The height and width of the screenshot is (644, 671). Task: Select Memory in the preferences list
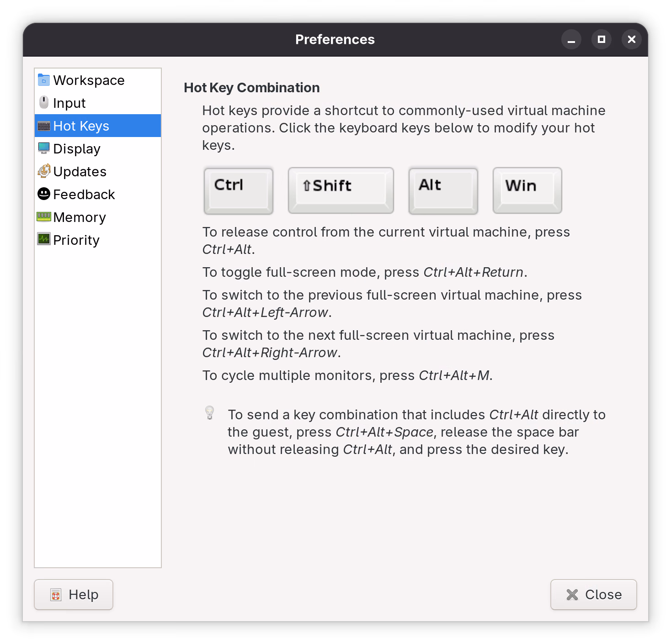pos(79,216)
